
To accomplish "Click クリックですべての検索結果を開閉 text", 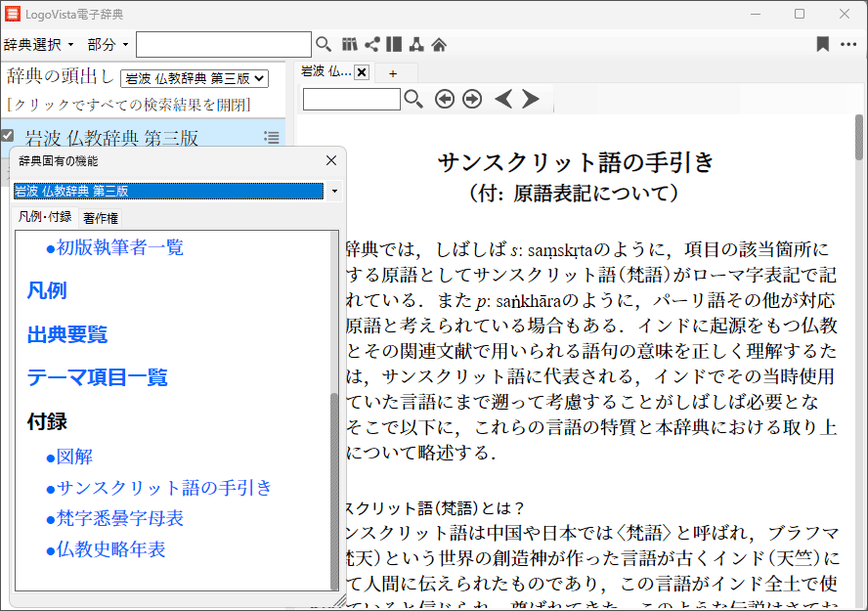I will (x=129, y=105).
